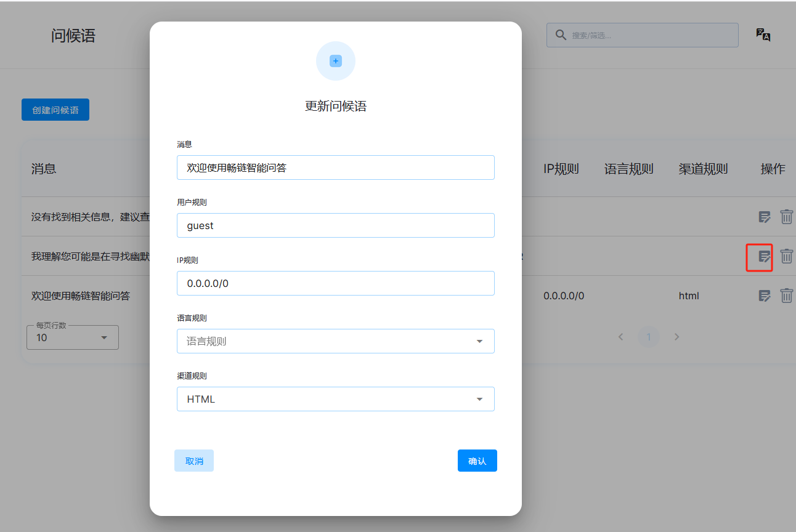
Task: Click the 创建问候语 button
Action: (x=55, y=110)
